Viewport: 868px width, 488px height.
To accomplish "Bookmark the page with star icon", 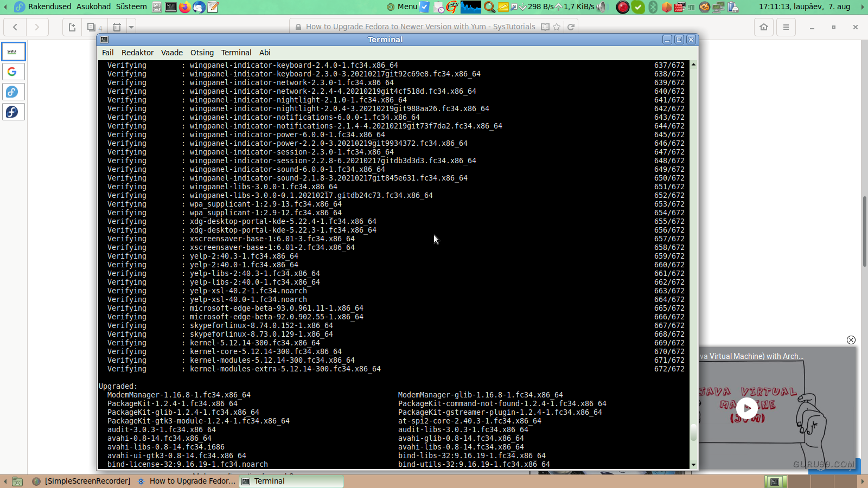I will coord(557,27).
